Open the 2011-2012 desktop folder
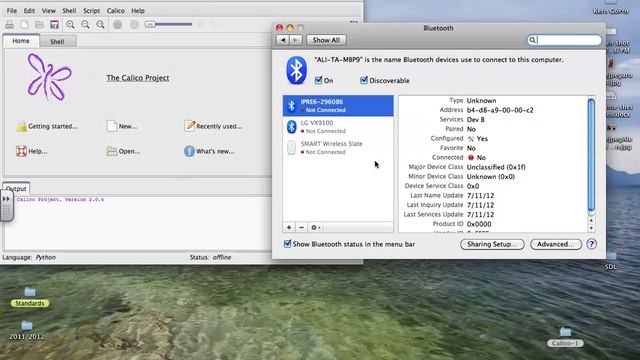 point(27,331)
